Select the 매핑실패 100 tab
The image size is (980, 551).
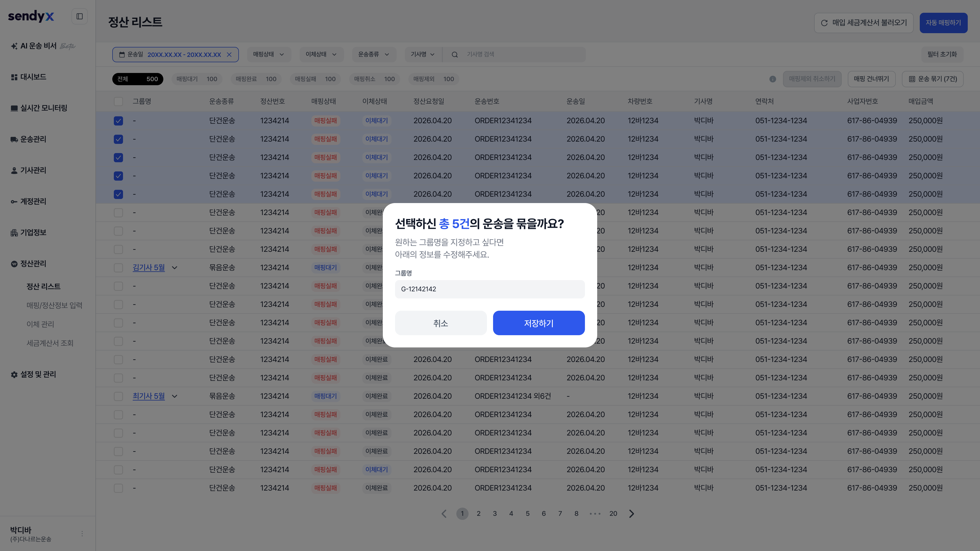(315, 79)
